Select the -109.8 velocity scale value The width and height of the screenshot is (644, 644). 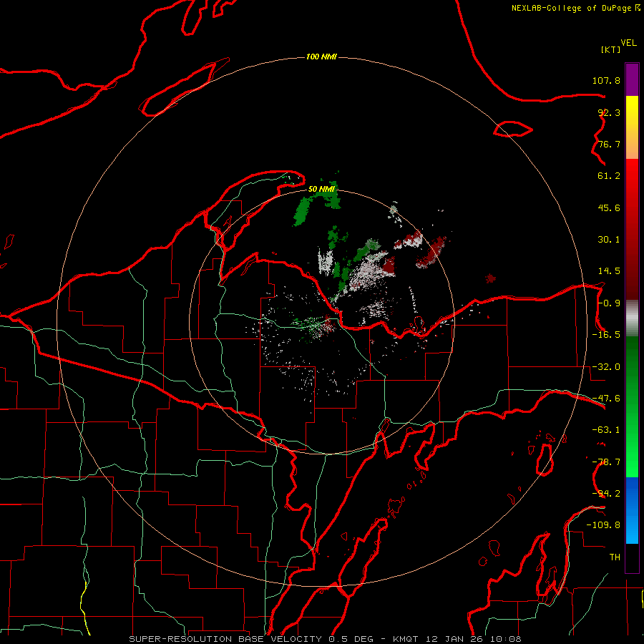pyautogui.click(x=603, y=525)
